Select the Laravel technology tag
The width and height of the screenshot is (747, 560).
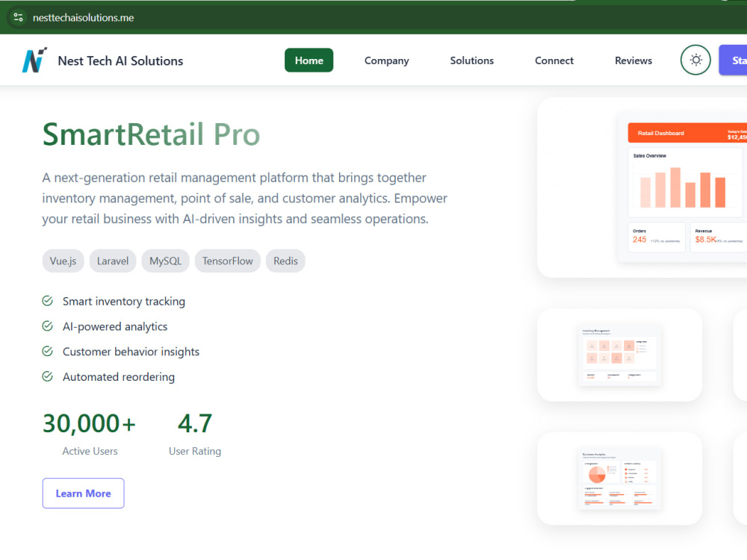(113, 261)
